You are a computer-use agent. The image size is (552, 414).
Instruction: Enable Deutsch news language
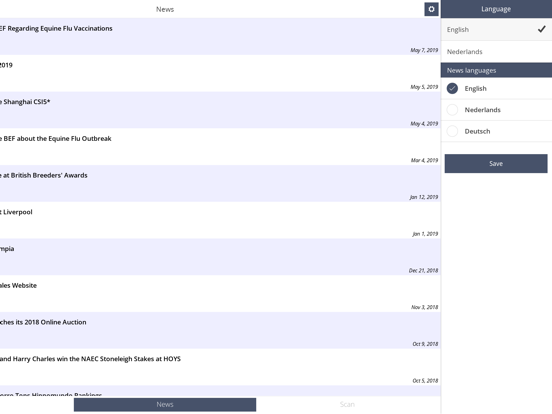[496, 131]
